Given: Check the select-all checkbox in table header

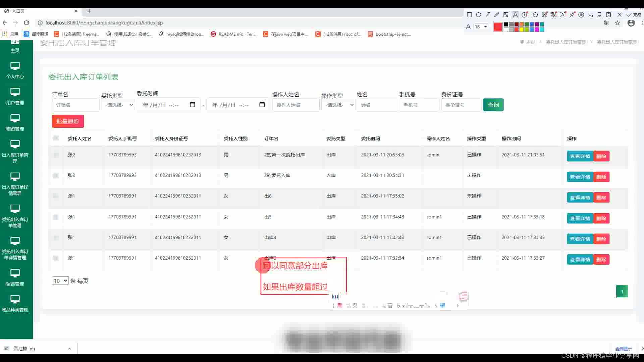Looking at the screenshot, I should [x=56, y=138].
